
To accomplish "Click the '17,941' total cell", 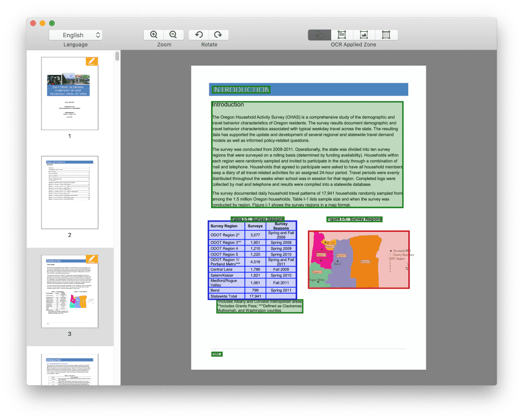I will tap(255, 296).
